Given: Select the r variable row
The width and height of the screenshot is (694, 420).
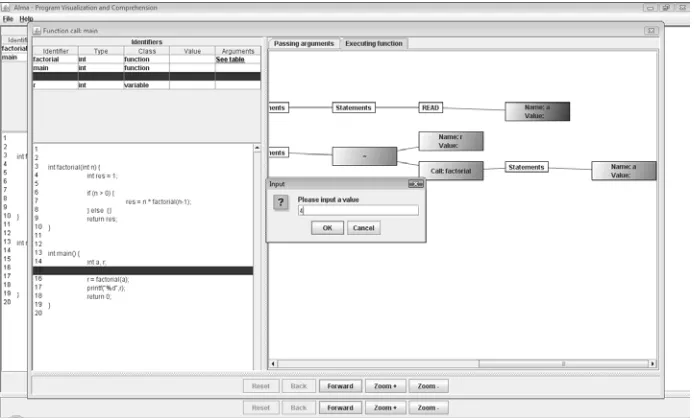Looking at the screenshot, I should point(147,85).
